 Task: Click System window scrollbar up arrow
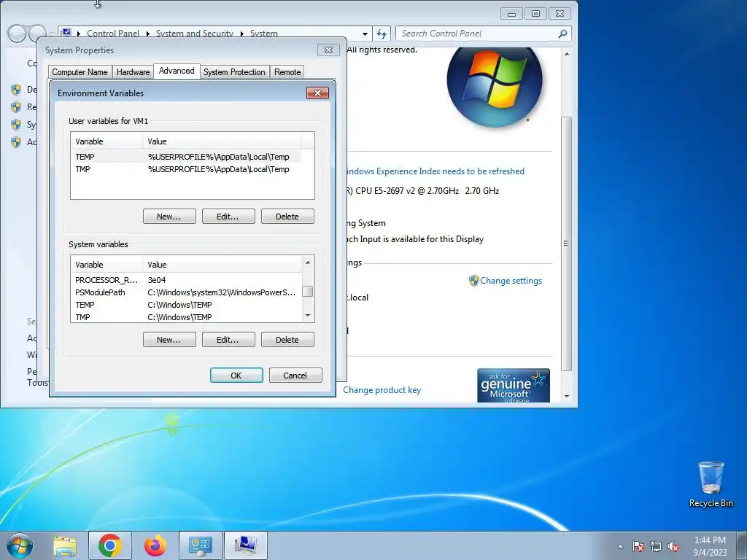click(x=566, y=54)
